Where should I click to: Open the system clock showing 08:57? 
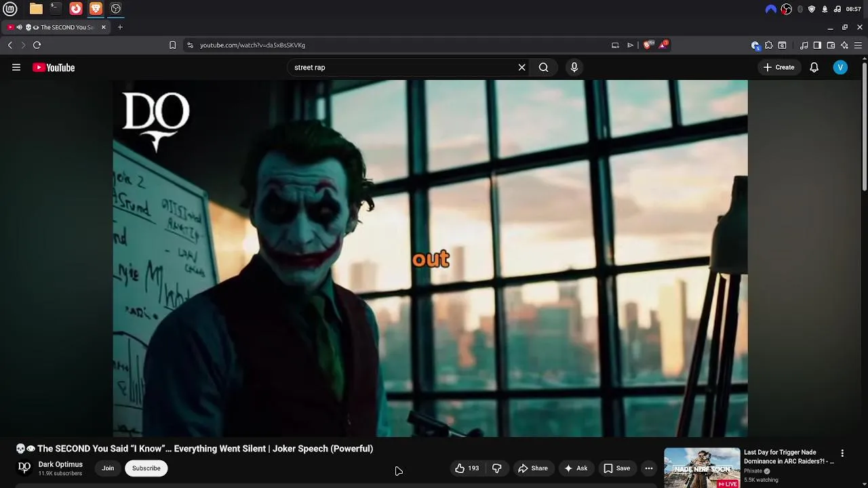(854, 9)
